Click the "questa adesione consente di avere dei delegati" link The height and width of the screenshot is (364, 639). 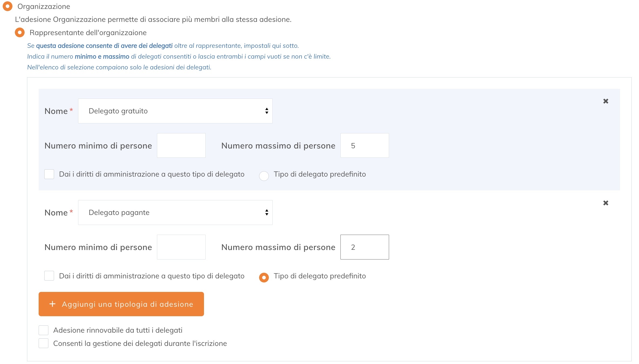click(104, 45)
